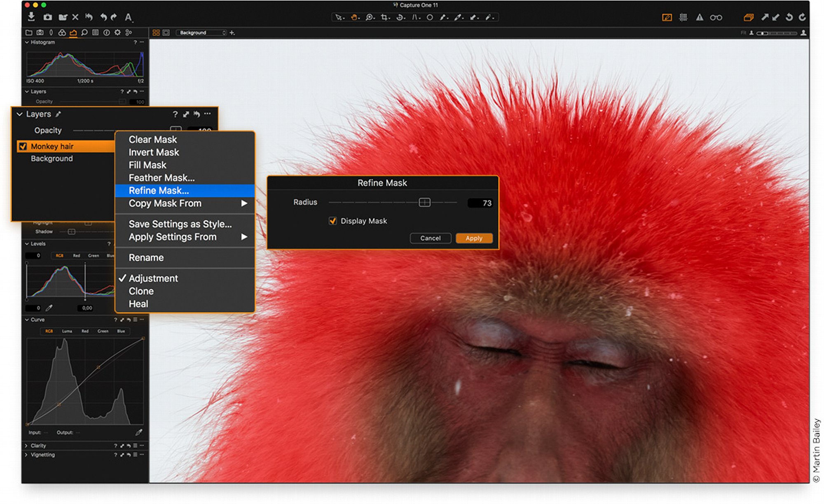This screenshot has height=504, width=824.
Task: Switch layer type to Clone
Action: coord(185,291)
